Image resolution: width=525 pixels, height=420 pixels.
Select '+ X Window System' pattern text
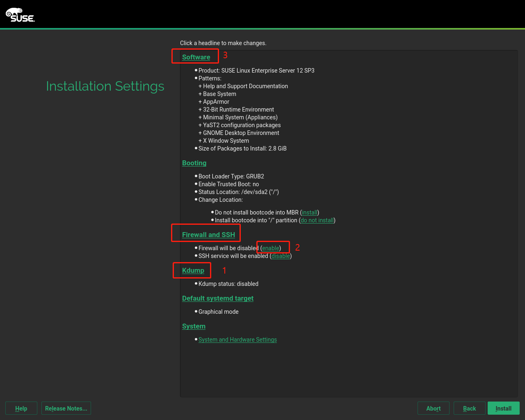(224, 141)
